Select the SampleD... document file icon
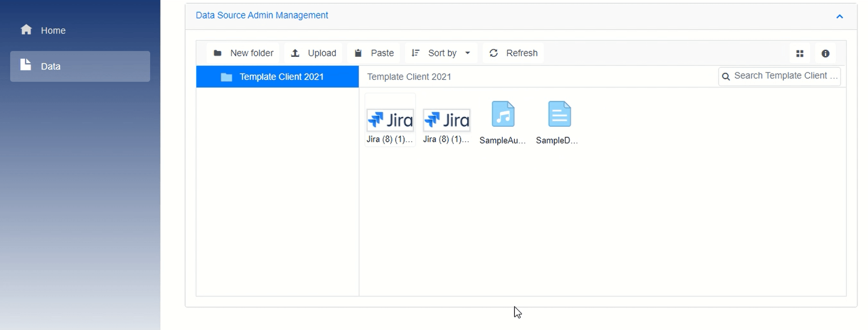This screenshot has height=330, width=868. [x=559, y=114]
